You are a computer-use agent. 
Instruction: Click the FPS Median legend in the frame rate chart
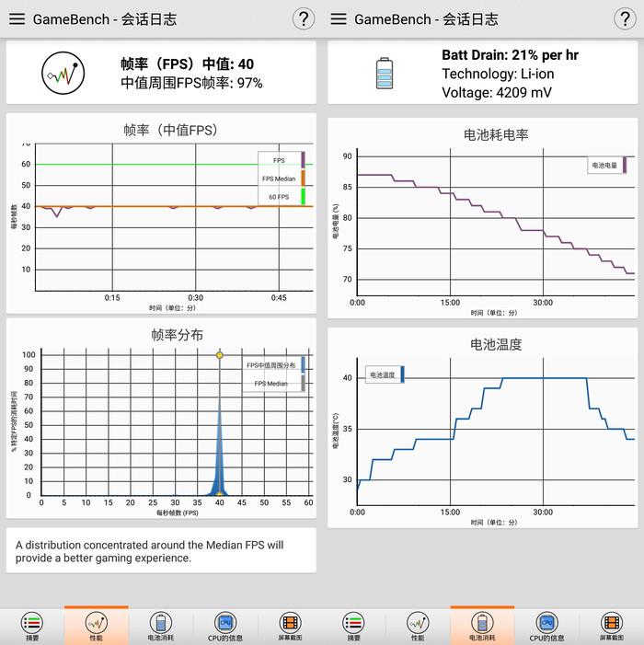click(282, 179)
